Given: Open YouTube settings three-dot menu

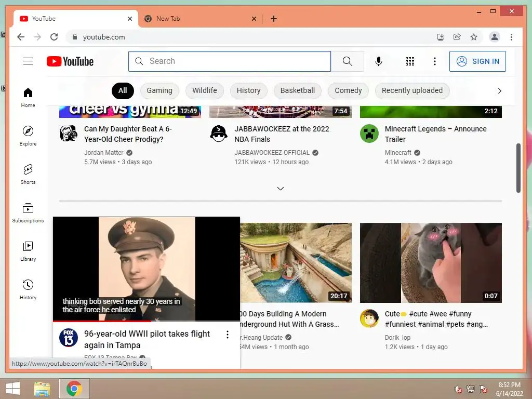Looking at the screenshot, I should point(435,61).
